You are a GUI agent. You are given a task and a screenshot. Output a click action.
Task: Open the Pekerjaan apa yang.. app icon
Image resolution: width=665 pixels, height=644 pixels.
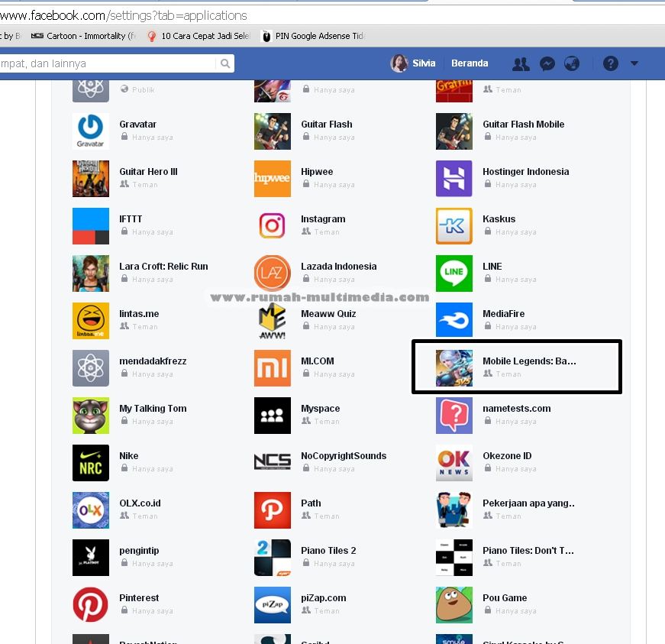pyautogui.click(x=454, y=510)
